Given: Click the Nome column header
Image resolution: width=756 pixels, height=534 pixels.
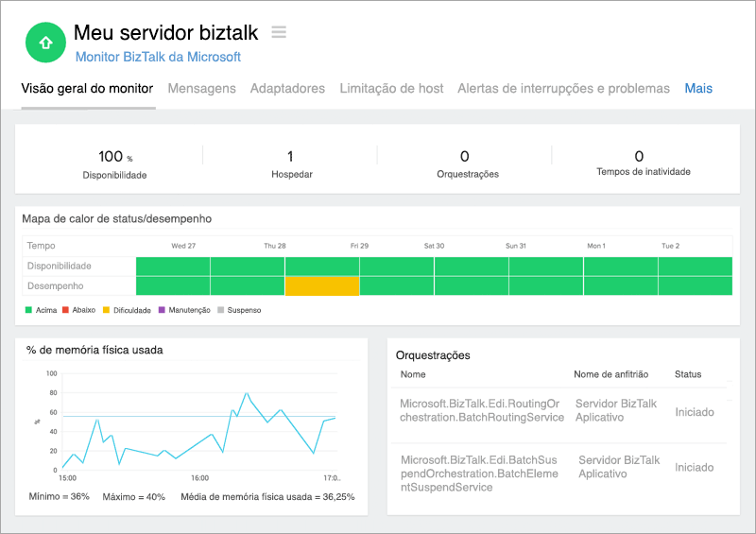Looking at the screenshot, I should click(x=413, y=374).
